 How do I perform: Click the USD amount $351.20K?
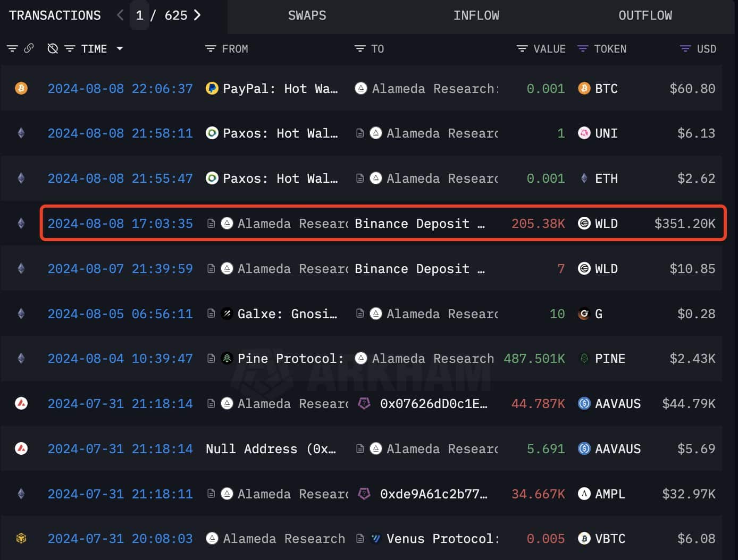685,223
